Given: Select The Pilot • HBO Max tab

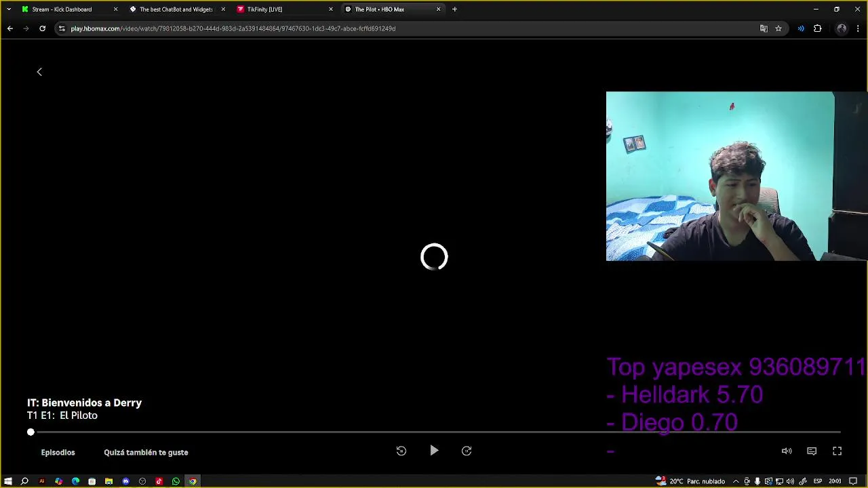Looking at the screenshot, I should (391, 9).
